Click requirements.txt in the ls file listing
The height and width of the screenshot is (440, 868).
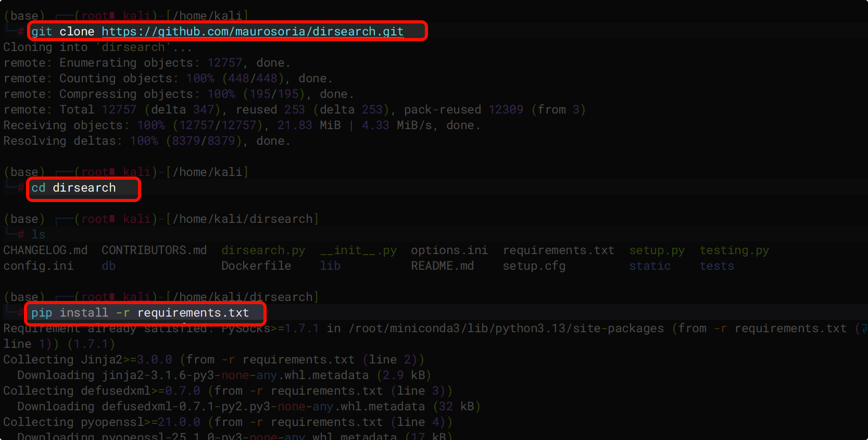tap(558, 250)
